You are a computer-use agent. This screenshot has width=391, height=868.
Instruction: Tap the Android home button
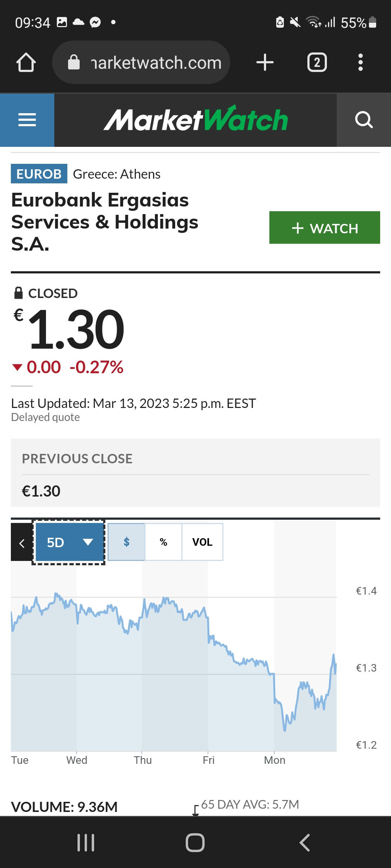pos(195,843)
